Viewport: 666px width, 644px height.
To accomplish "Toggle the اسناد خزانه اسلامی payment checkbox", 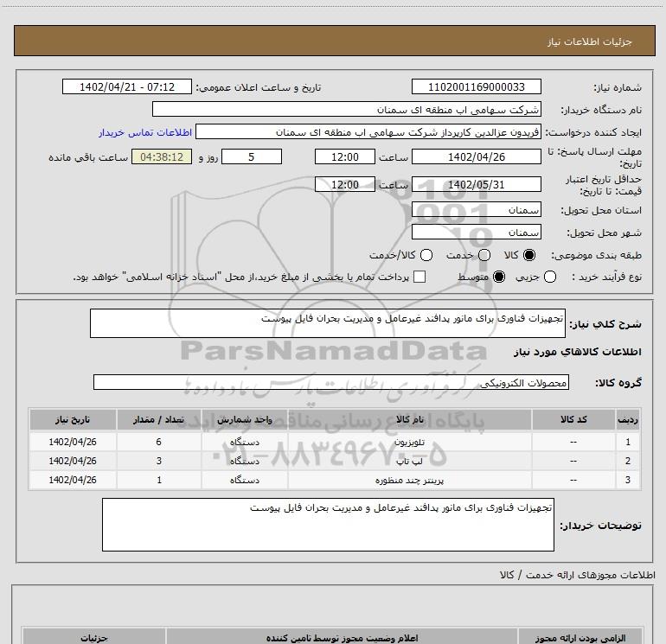I will [419, 277].
